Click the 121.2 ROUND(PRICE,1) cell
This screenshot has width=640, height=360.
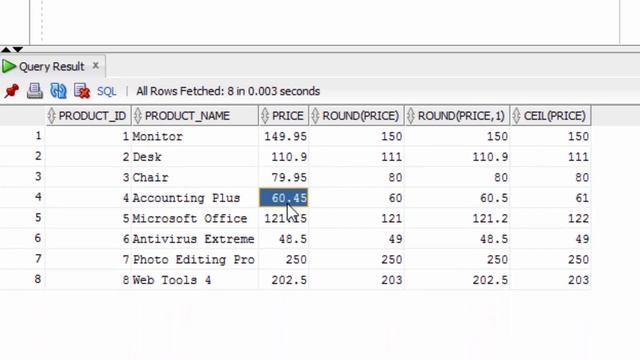[x=457, y=218]
